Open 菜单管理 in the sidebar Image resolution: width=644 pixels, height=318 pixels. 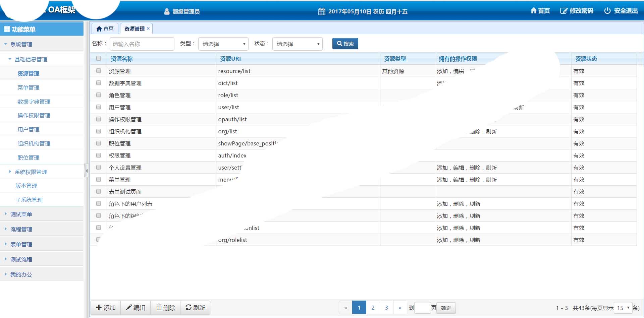coord(29,87)
